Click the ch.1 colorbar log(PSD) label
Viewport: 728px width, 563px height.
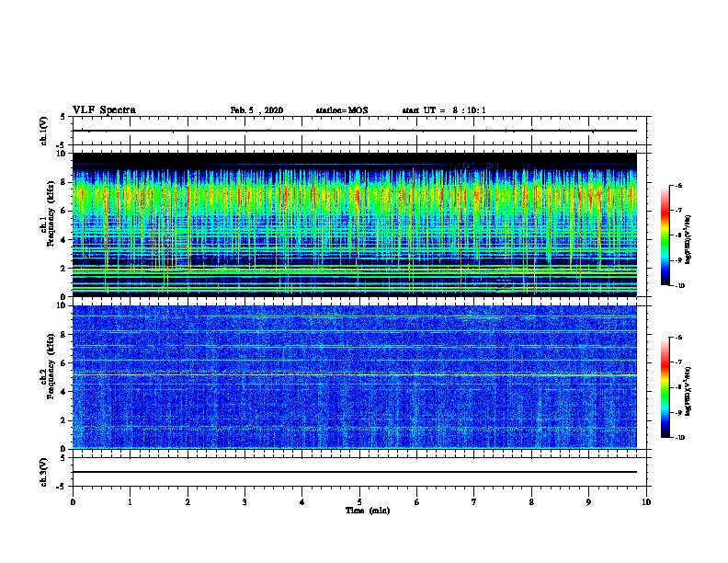(x=688, y=239)
